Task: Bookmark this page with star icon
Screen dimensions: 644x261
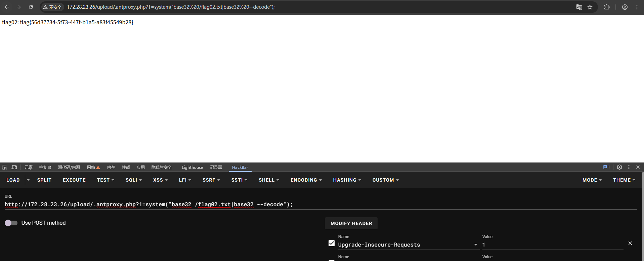Action: pyautogui.click(x=590, y=7)
